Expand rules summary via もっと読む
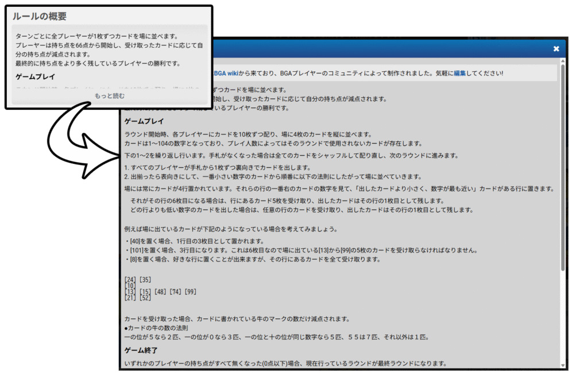The width and height of the screenshot is (588, 377). point(109,96)
